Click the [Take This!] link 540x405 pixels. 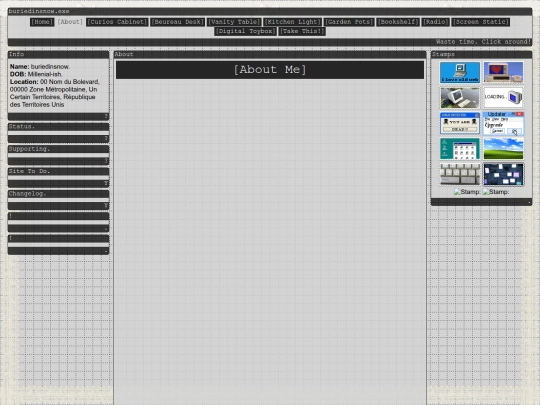point(302,31)
